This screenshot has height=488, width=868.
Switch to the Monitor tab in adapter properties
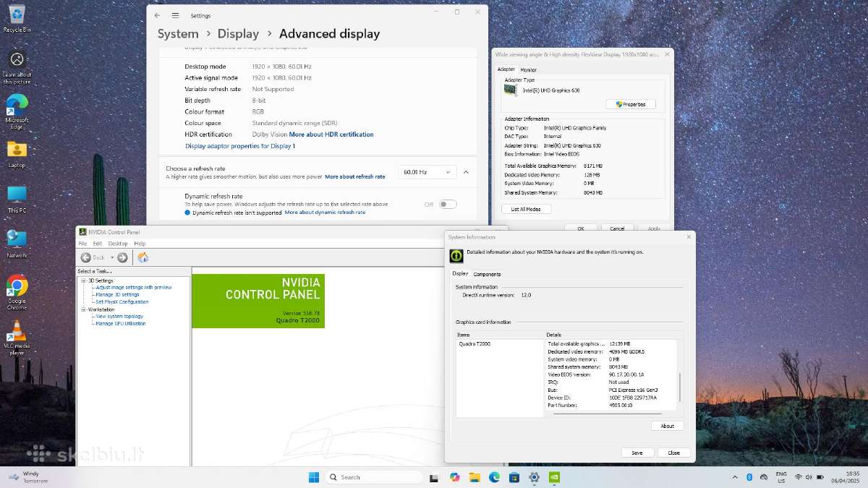click(x=529, y=69)
